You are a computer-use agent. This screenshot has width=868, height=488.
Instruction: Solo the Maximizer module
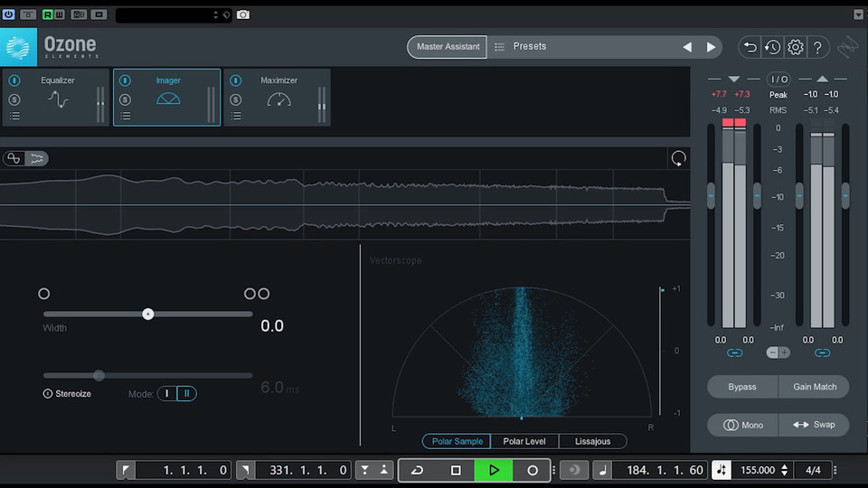pos(236,99)
